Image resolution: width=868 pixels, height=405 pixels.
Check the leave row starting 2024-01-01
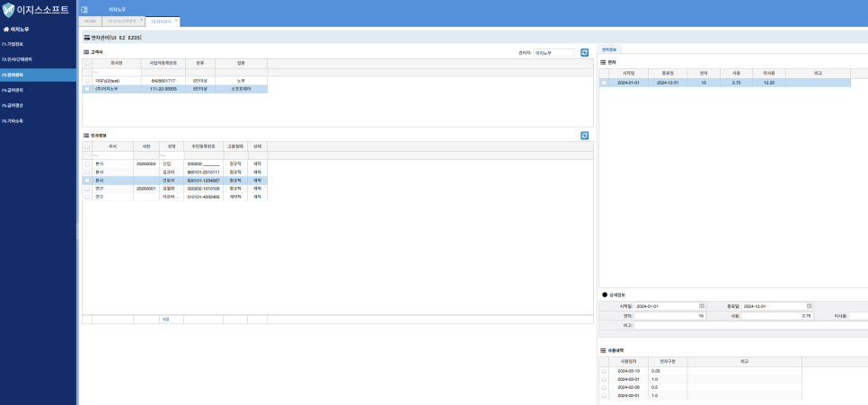[604, 83]
